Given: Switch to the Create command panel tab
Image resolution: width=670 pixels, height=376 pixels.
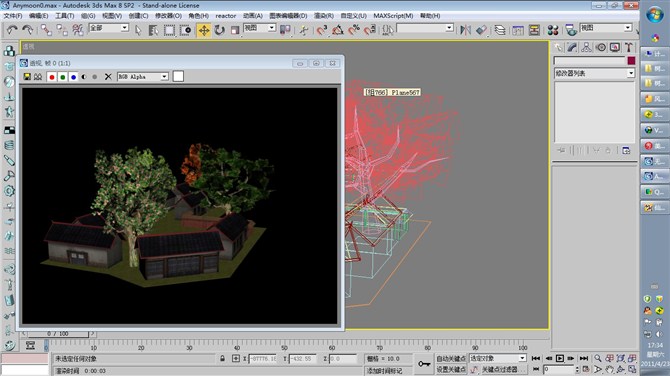Looking at the screenshot, I should pos(558,47).
